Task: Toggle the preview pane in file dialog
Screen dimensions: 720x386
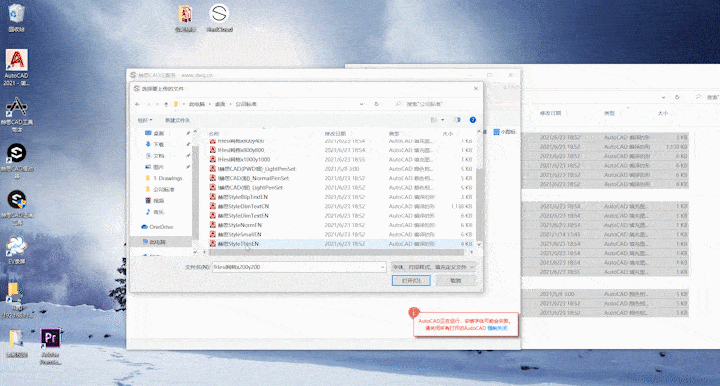Action: 457,120
